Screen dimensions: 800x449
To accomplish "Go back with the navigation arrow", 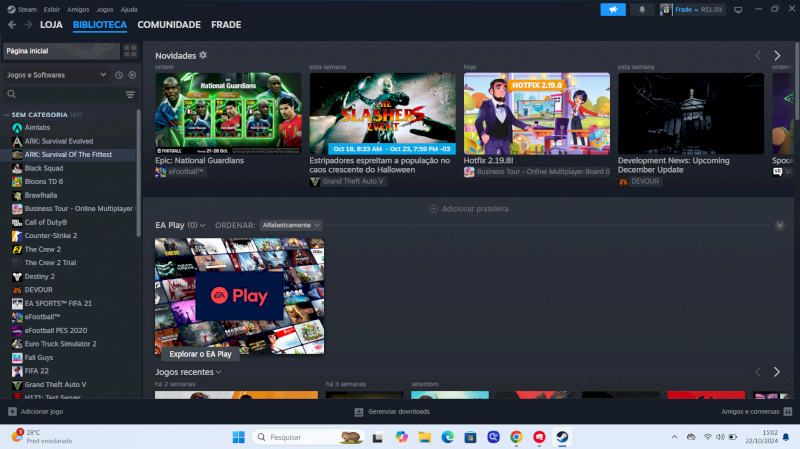I will (10, 24).
